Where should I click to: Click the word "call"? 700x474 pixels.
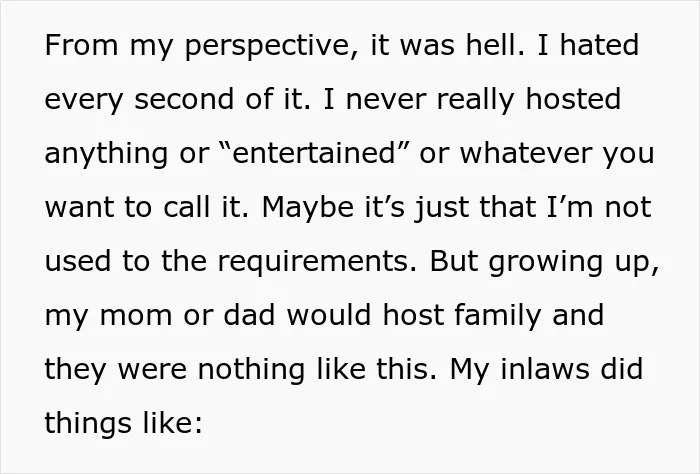[187, 207]
